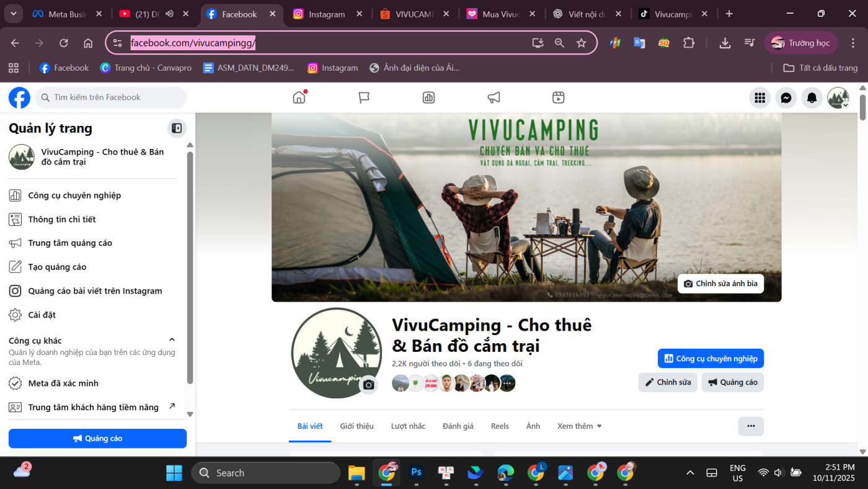Open browser Downloads
868x489 pixels.
pyautogui.click(x=725, y=43)
